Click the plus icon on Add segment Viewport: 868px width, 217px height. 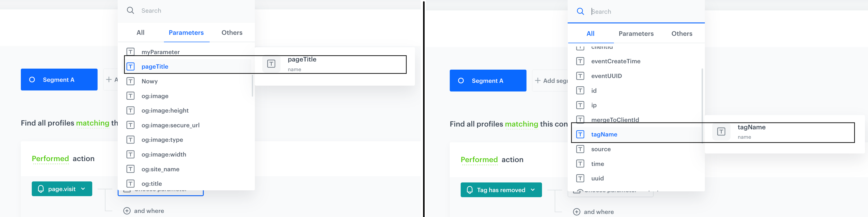pyautogui.click(x=537, y=81)
